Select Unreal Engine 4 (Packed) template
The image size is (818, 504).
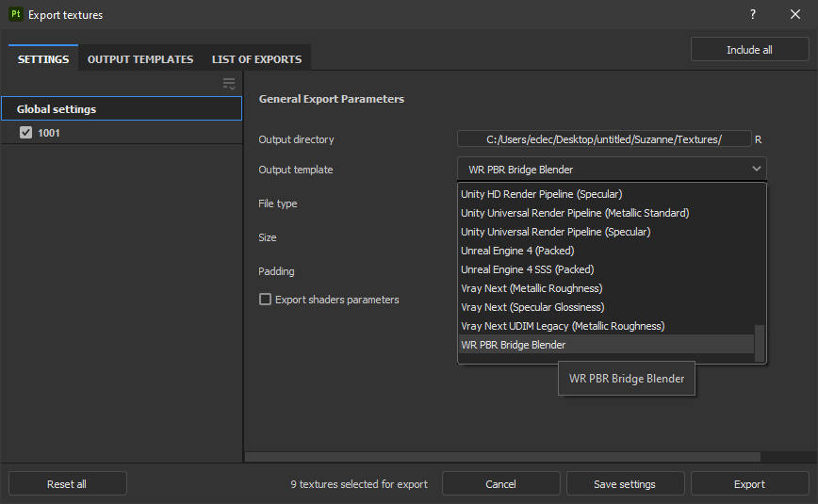point(606,251)
